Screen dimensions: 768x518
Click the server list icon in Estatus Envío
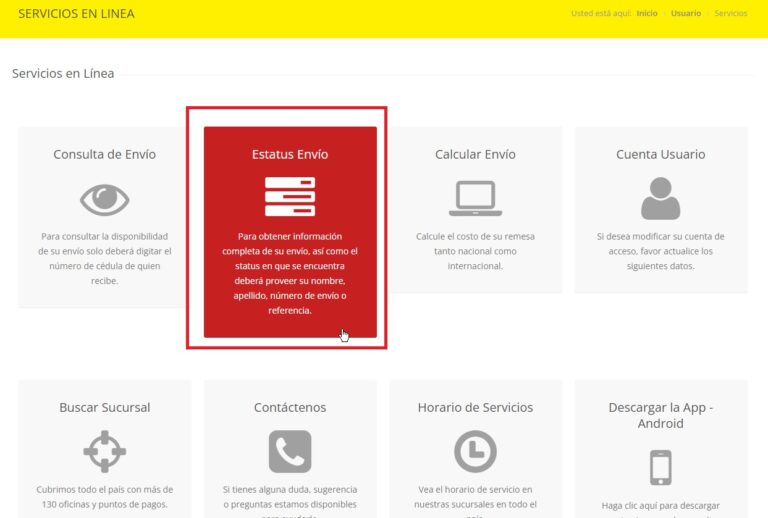pyautogui.click(x=290, y=196)
